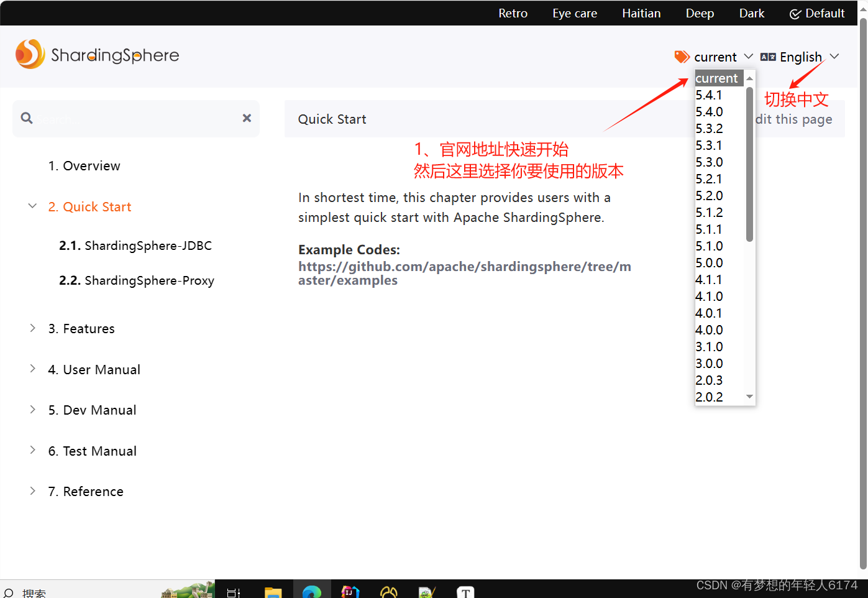Image resolution: width=868 pixels, height=598 pixels.
Task: Open IntelliJ IDEA from the taskbar
Action: point(350,592)
